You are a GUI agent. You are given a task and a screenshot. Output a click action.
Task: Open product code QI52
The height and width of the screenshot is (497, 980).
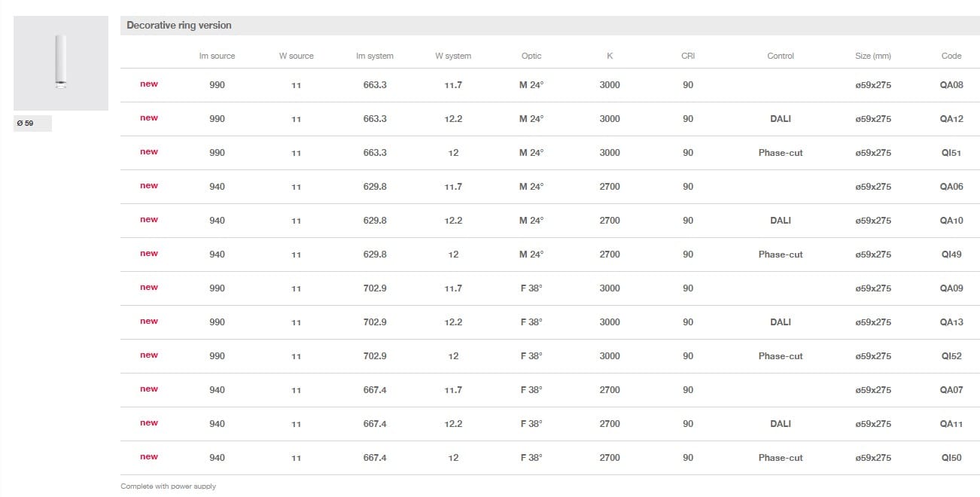(x=951, y=356)
